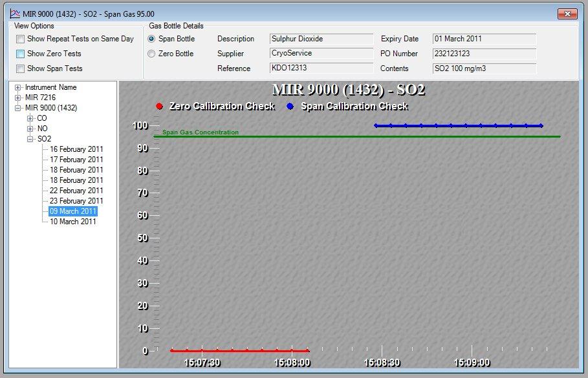Click the 15:08:30 time axis label

coord(382,362)
